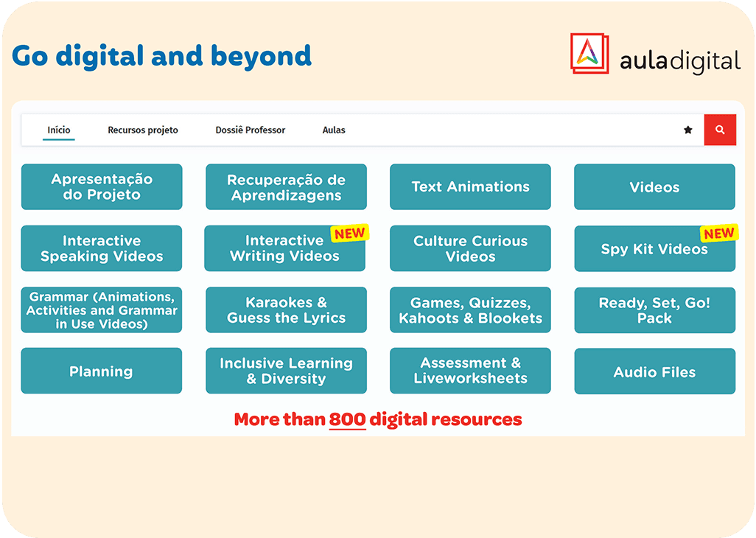Open Interactive Speaking Videos
The height and width of the screenshot is (538, 756).
point(102,248)
